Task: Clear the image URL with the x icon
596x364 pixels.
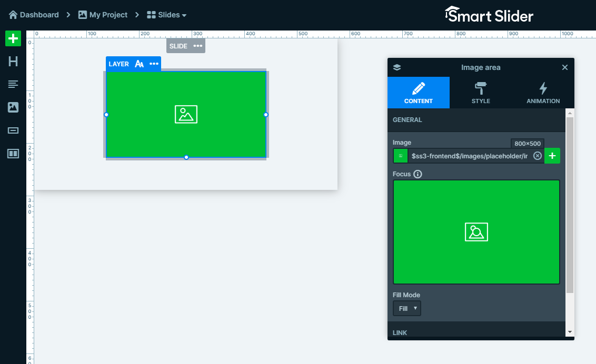Action: coord(537,156)
